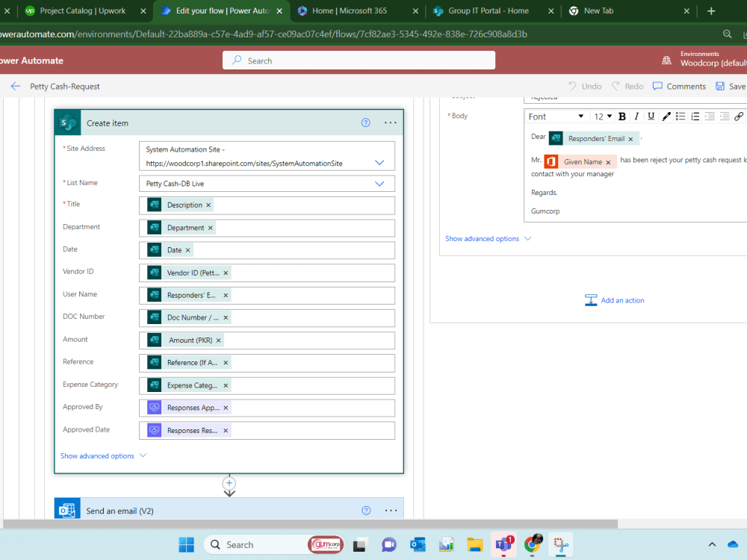Open the font color pen tool
Image resolution: width=747 pixels, height=560 pixels.
[666, 116]
